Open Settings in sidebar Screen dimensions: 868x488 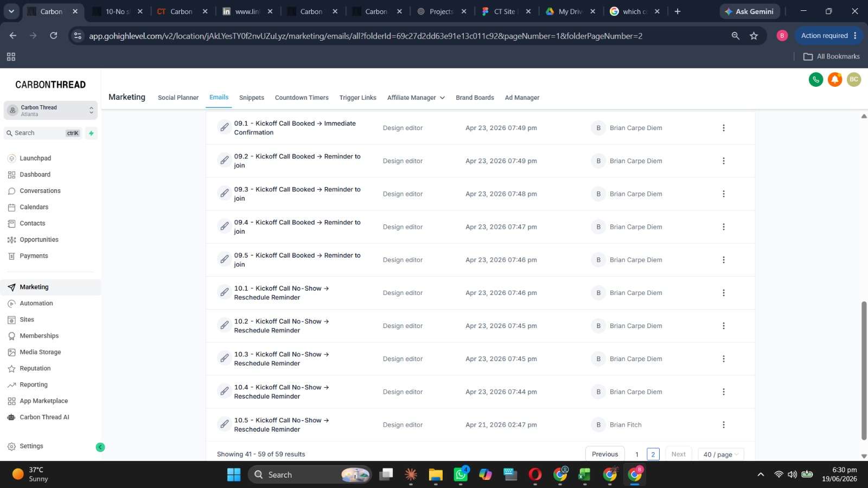pyautogui.click(x=31, y=446)
